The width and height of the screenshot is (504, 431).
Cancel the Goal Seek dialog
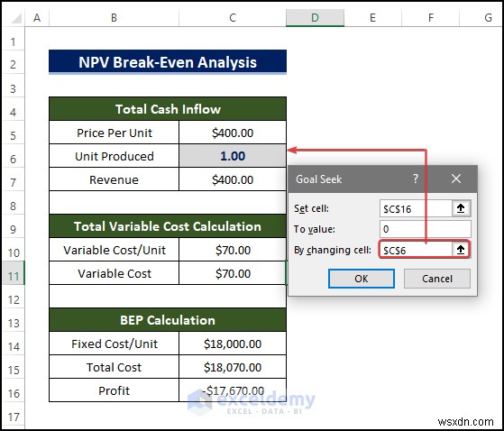[436, 279]
